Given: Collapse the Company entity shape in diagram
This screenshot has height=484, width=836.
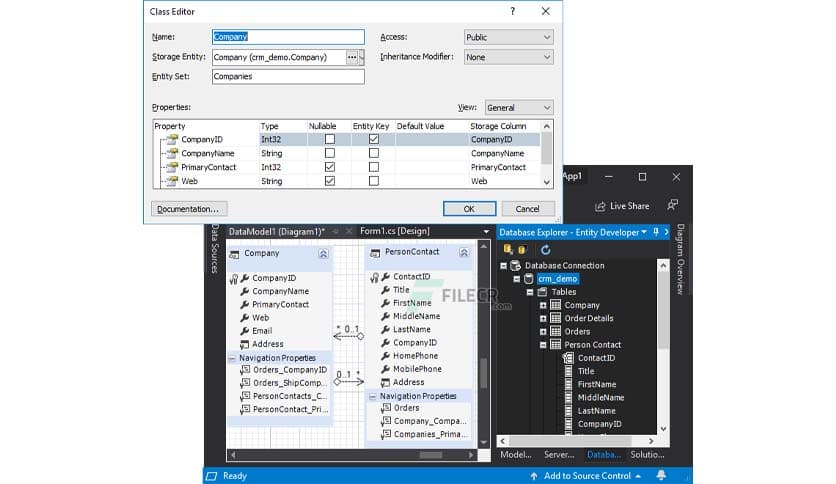Looking at the screenshot, I should 323,254.
